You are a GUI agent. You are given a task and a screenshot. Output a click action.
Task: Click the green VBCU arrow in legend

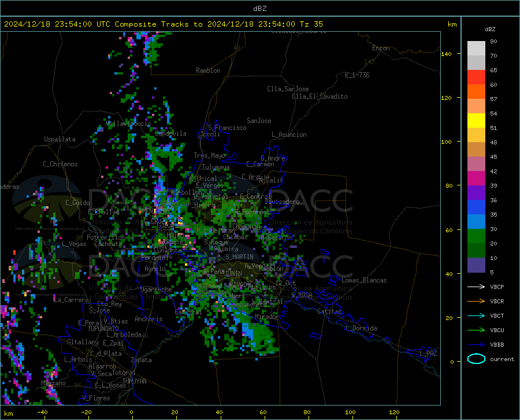[476, 330]
